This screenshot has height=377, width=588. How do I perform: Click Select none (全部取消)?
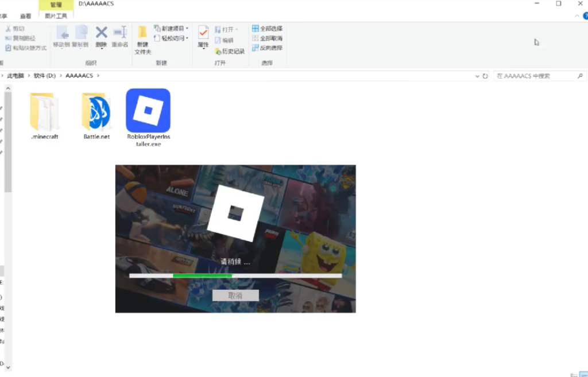[267, 38]
